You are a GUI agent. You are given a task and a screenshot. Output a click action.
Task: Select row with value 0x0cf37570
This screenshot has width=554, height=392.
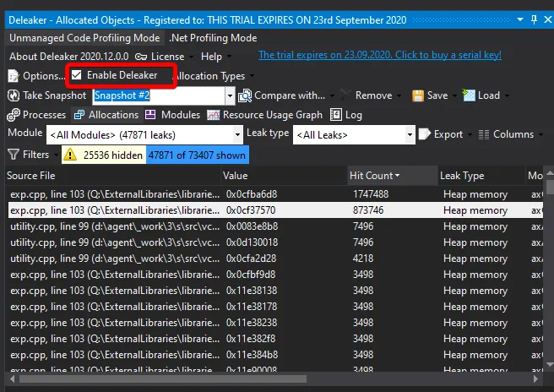point(275,210)
